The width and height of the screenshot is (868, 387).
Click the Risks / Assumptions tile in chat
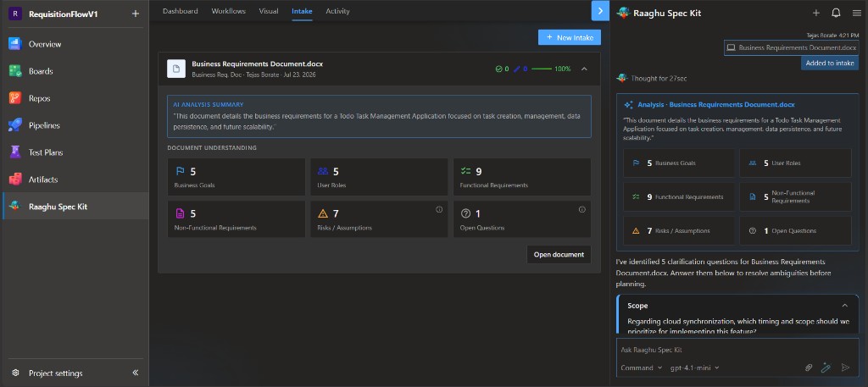tap(679, 230)
